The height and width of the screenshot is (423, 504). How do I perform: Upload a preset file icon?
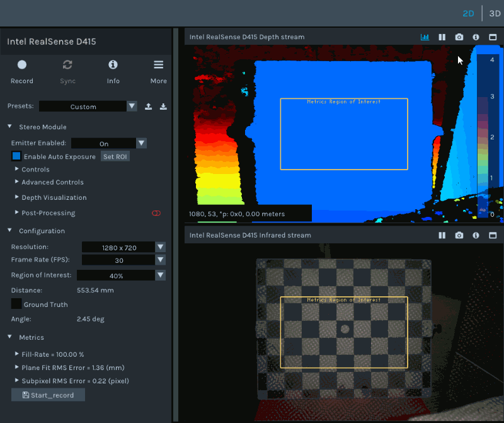[148, 107]
